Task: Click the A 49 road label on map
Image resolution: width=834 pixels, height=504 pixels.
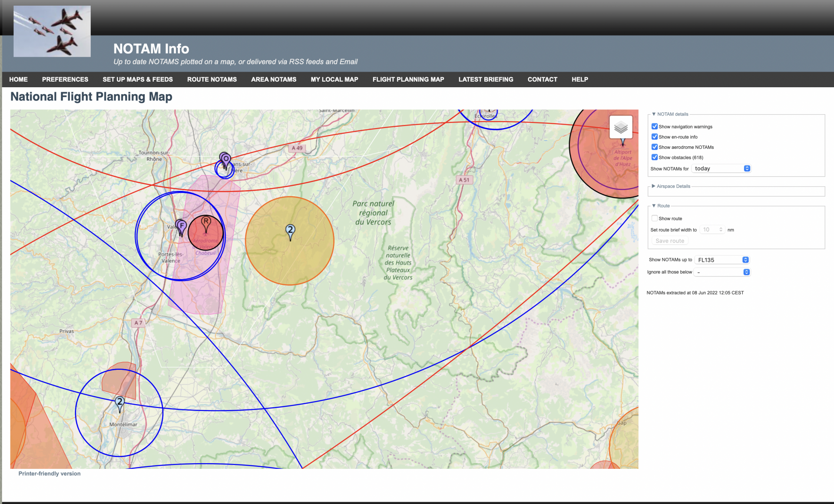Action: [x=297, y=148]
